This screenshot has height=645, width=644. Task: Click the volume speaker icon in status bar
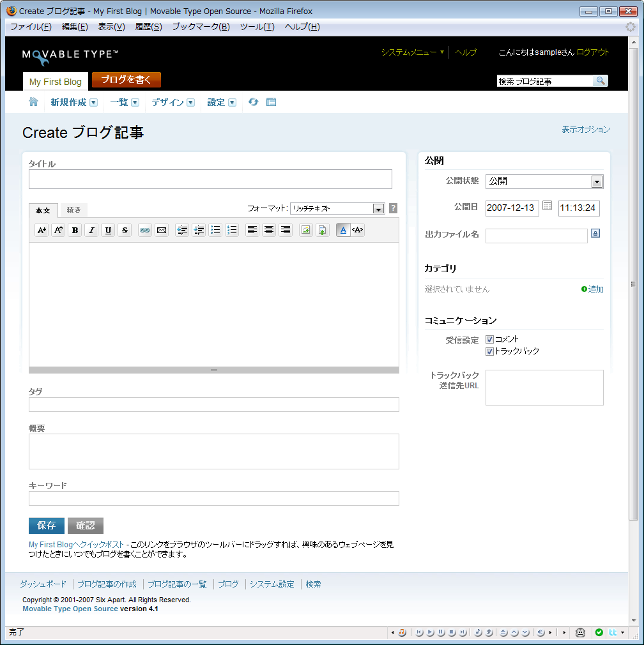tap(540, 633)
